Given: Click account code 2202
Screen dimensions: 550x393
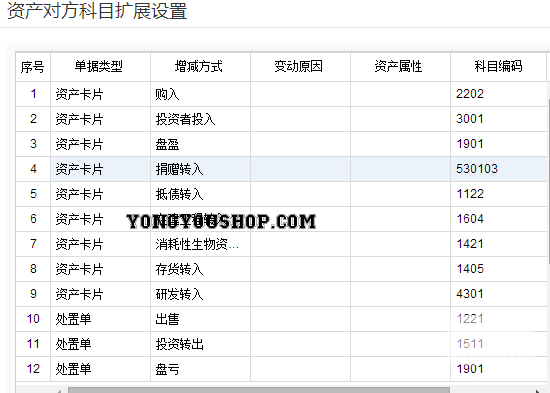Looking at the screenshot, I should pyautogui.click(x=470, y=94).
